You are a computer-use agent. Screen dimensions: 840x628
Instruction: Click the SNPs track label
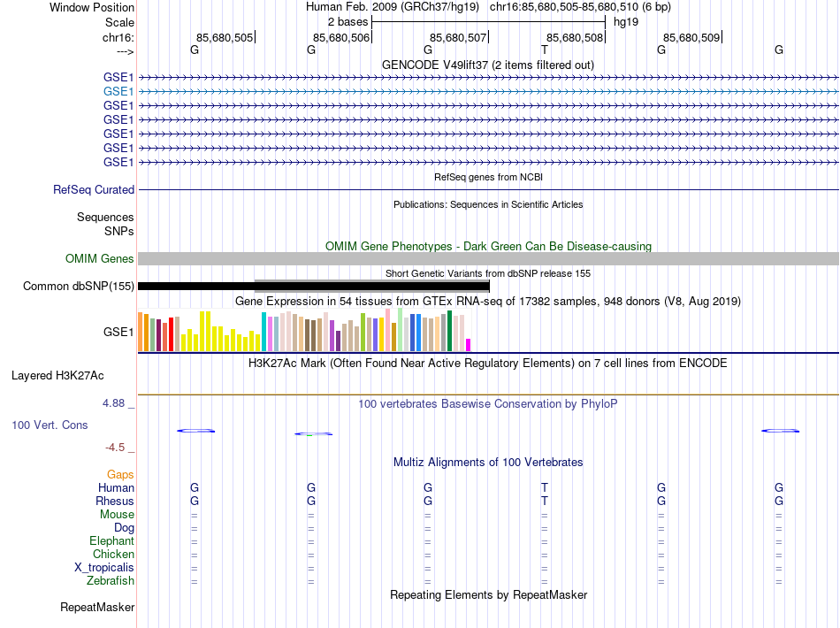point(119,231)
